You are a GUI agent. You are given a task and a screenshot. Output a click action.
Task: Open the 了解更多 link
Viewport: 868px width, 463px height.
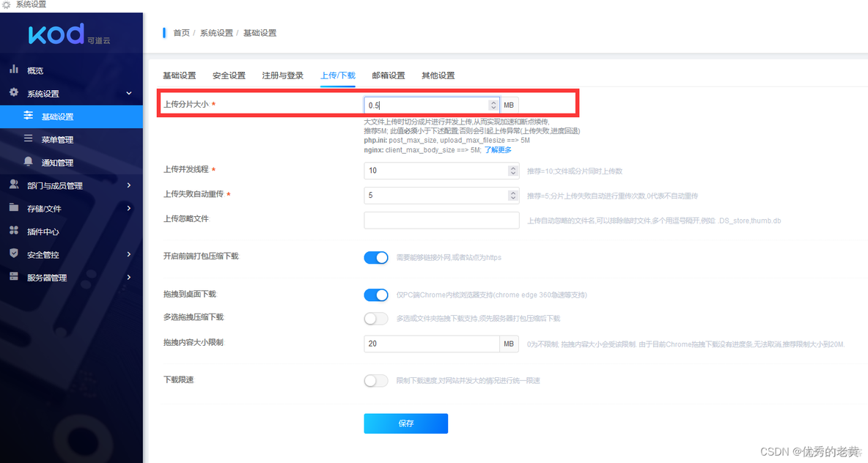tap(498, 150)
